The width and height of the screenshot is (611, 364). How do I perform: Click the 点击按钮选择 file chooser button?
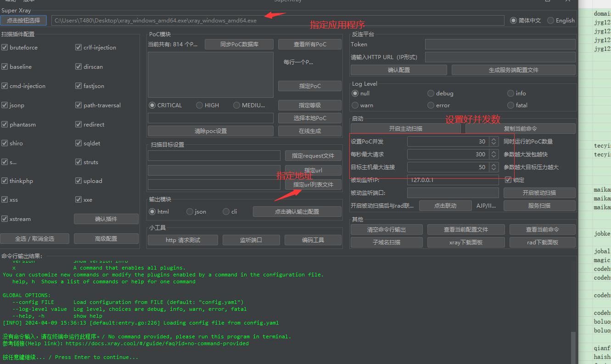(23, 20)
